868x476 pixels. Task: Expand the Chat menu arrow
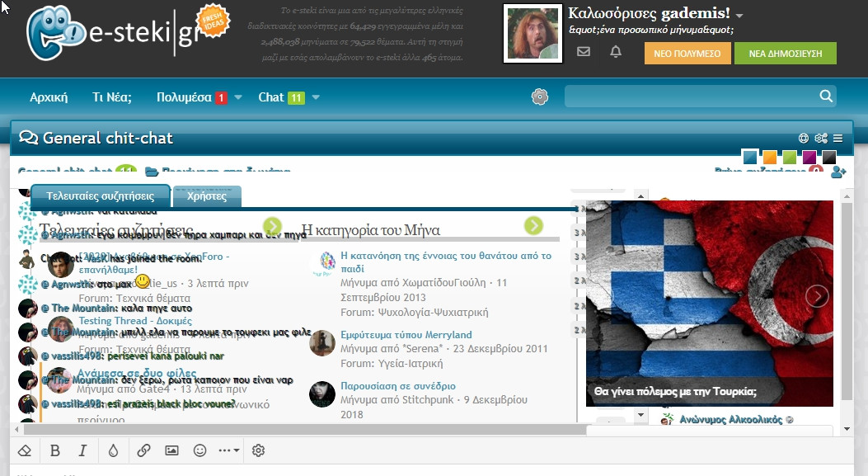tap(316, 97)
